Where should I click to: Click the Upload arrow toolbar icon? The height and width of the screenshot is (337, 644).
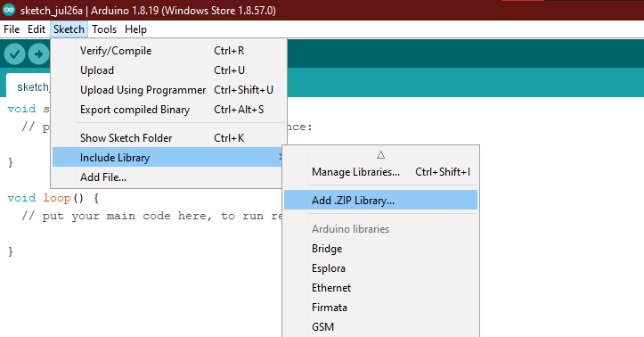pos(38,53)
